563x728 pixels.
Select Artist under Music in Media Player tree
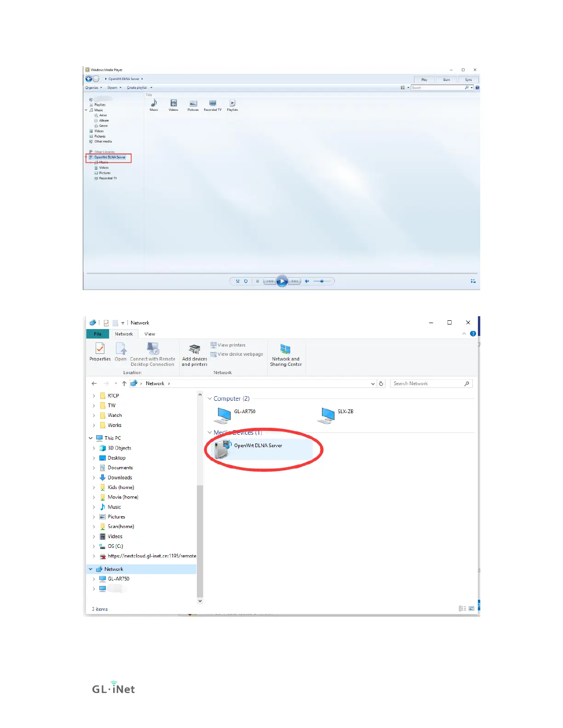(103, 115)
